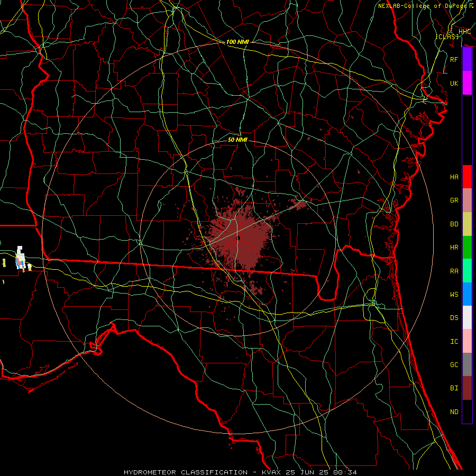Click the 50 NMI range ring label
Image resolution: width=476 pixels, height=476 pixels.
point(237,140)
